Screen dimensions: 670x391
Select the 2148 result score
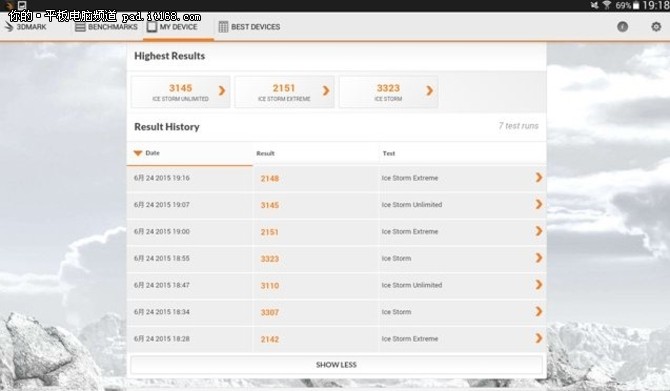tap(270, 179)
